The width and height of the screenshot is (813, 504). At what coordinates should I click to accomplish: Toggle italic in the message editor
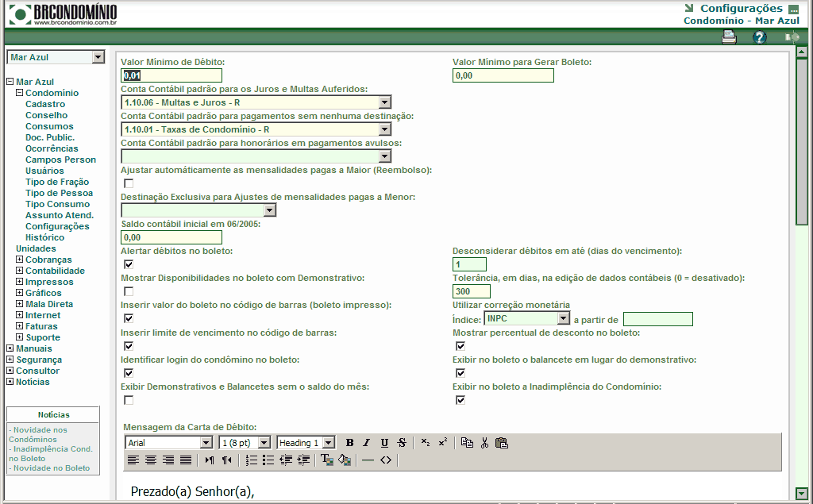(367, 443)
